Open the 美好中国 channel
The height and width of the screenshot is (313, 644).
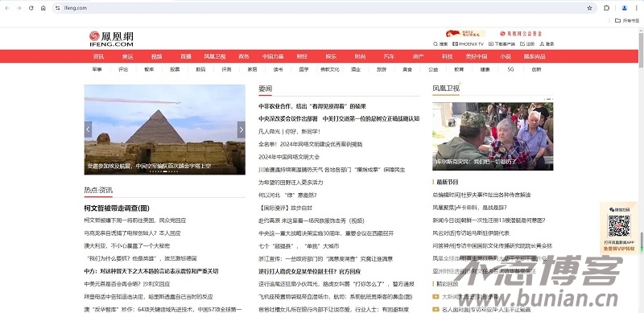coord(477,56)
